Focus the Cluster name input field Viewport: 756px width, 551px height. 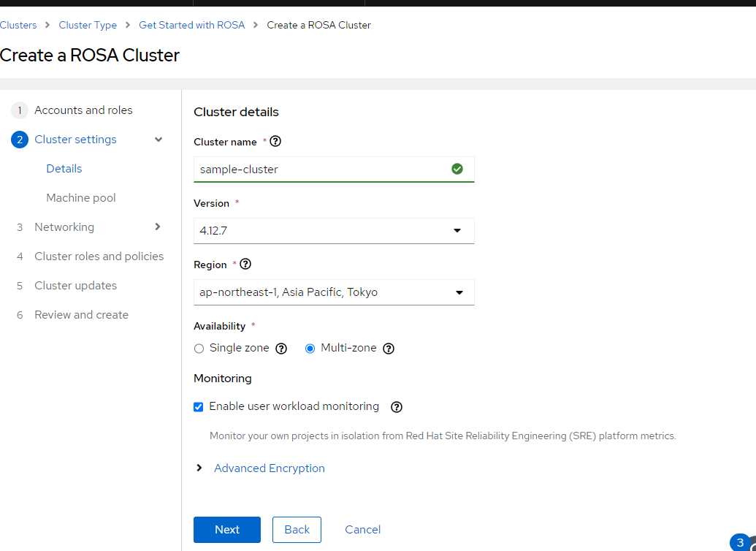click(334, 170)
